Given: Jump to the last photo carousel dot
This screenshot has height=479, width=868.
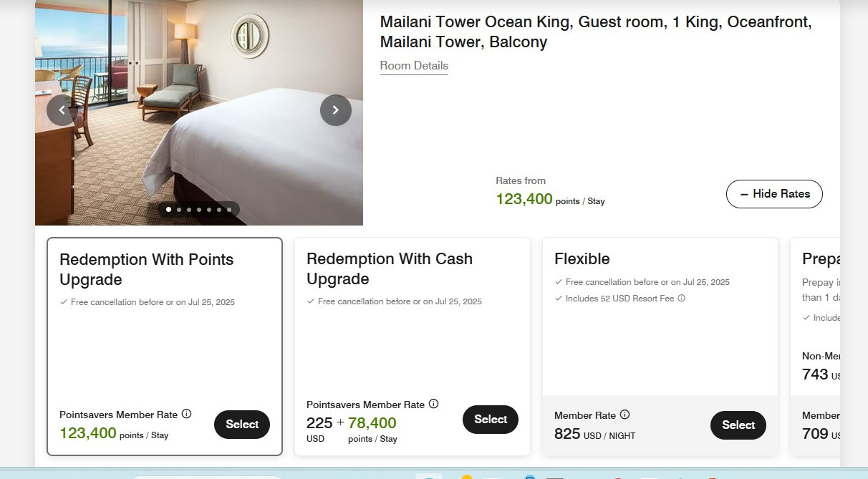Looking at the screenshot, I should tap(229, 210).
